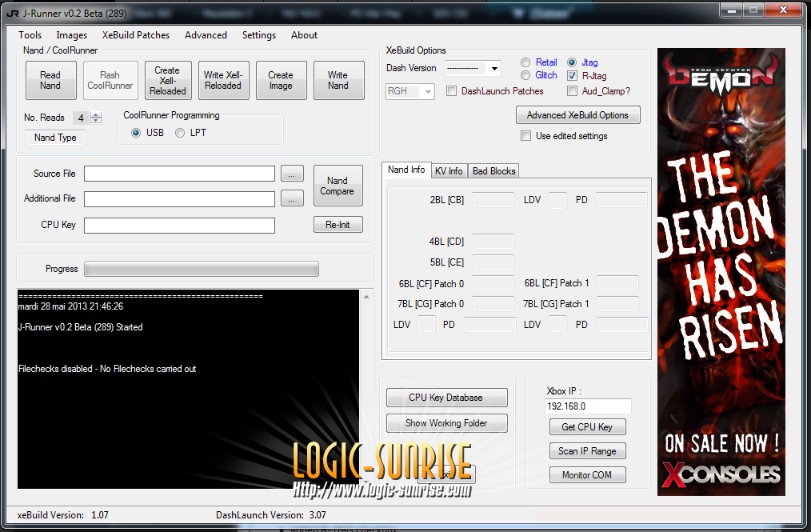Enable the DashLaunch Patches checkbox
The height and width of the screenshot is (532, 811).
pyautogui.click(x=452, y=91)
